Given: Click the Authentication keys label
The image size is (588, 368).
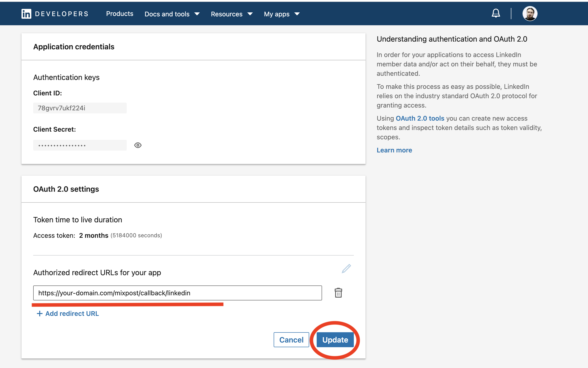Looking at the screenshot, I should 66,77.
